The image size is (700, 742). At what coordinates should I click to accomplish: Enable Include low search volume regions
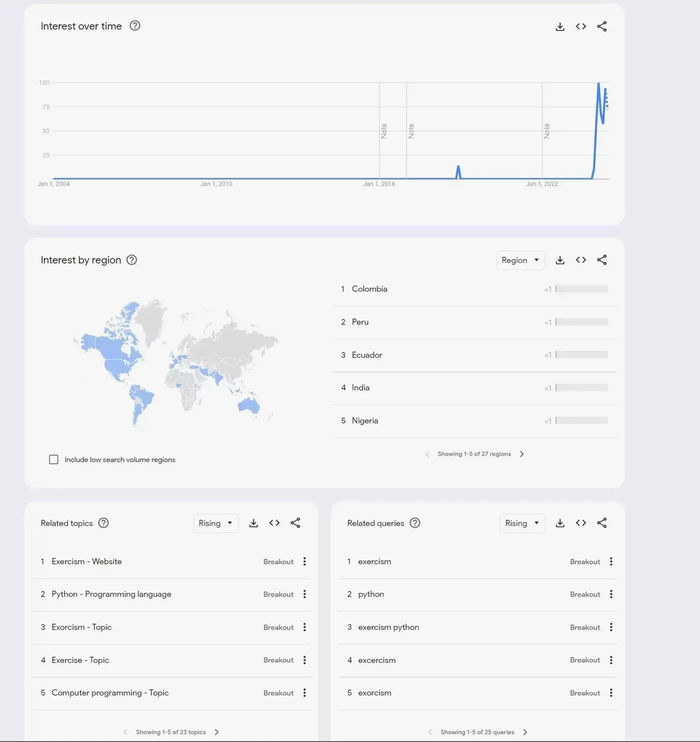[53, 459]
